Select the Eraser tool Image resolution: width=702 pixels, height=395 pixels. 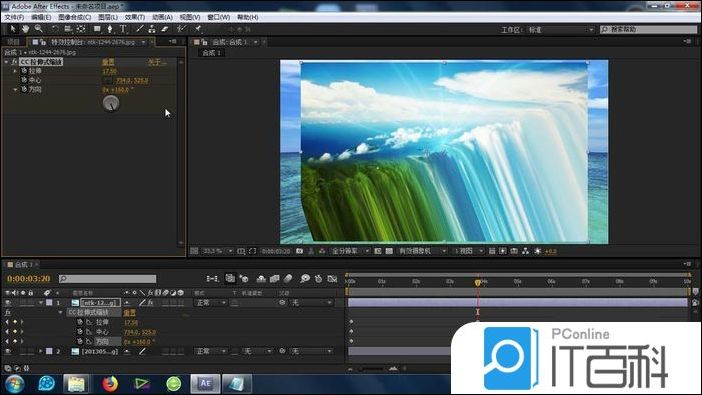[x=164, y=29]
